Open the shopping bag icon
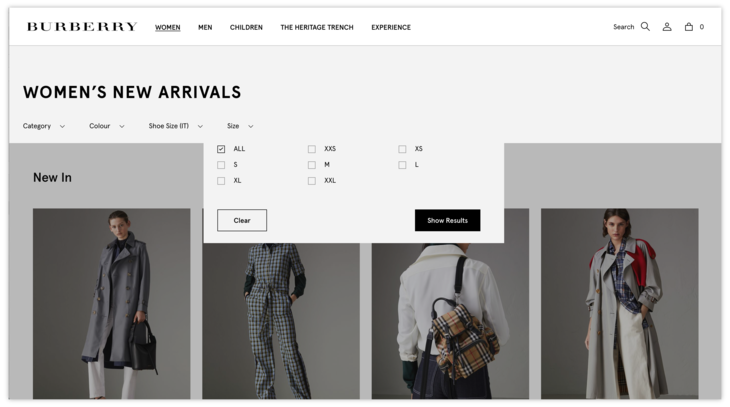Image resolution: width=730 pixels, height=407 pixels. coord(689,27)
